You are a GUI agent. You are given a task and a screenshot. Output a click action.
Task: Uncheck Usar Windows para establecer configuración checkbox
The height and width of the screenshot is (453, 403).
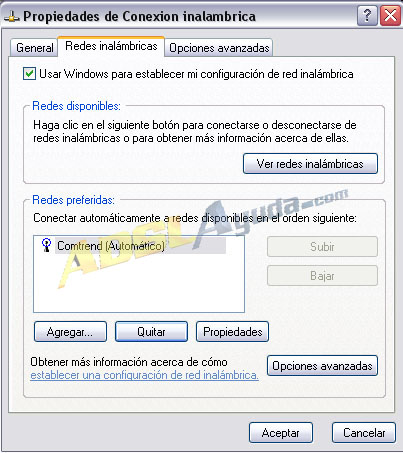29,74
